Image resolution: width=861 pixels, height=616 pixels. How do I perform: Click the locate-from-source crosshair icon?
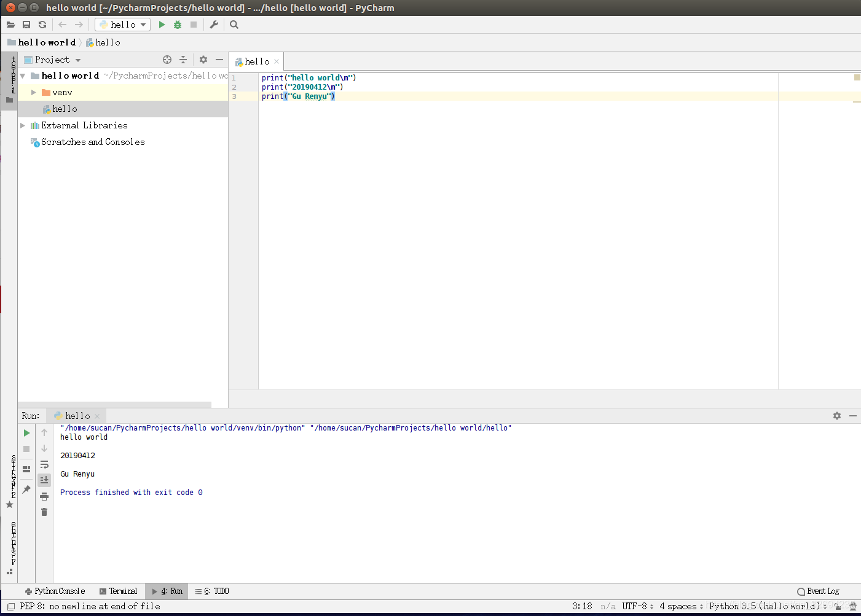[x=167, y=60]
